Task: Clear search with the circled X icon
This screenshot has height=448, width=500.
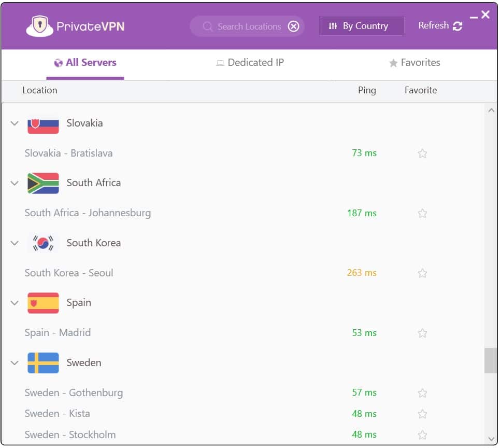Action: (x=293, y=26)
